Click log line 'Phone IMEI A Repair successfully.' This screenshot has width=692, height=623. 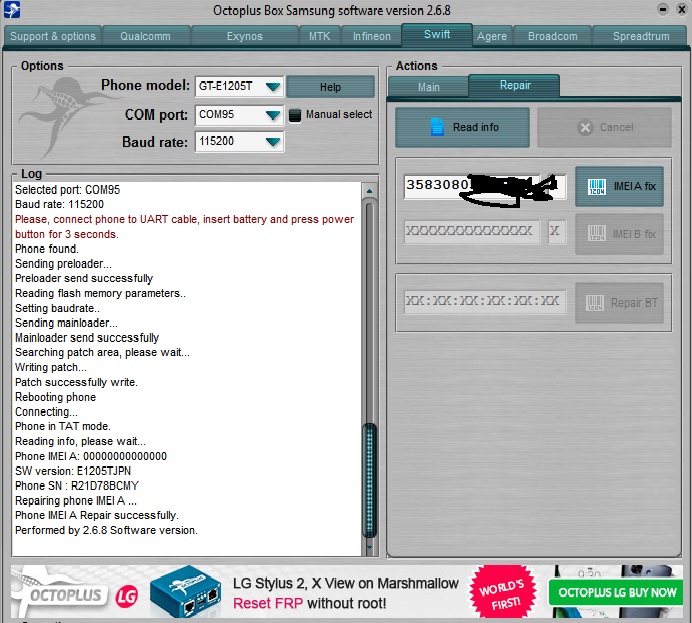click(x=97, y=515)
